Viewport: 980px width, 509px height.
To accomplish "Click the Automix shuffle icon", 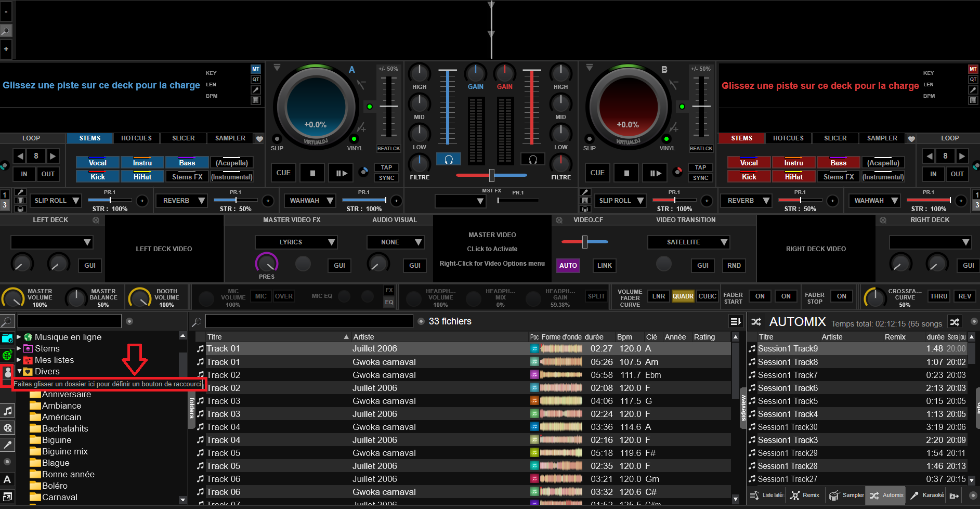I will coord(955,322).
